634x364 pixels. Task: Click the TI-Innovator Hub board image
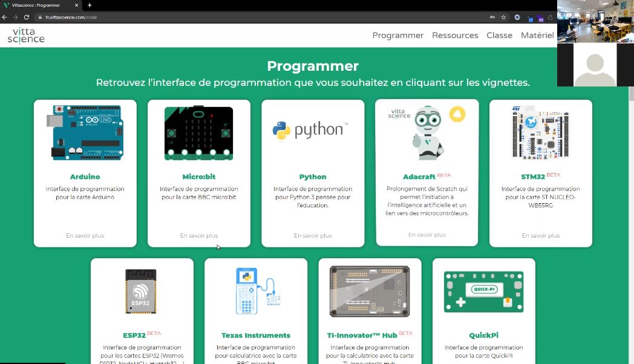tap(370, 291)
